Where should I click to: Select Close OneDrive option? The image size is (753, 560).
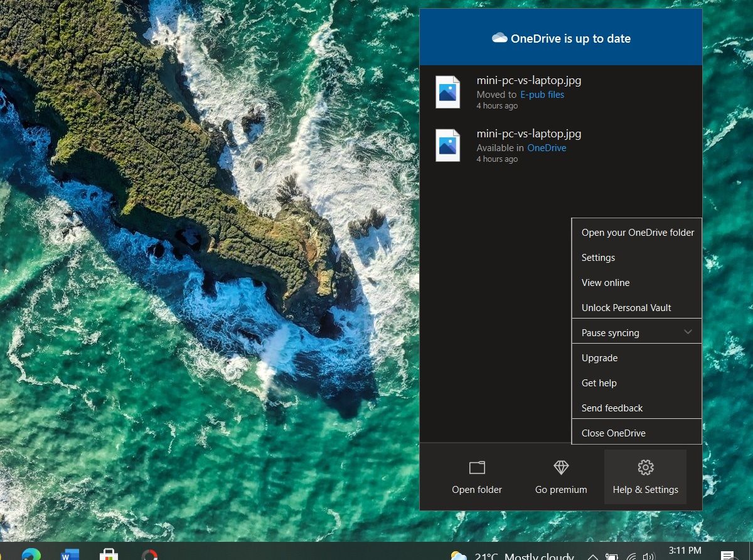tap(613, 433)
